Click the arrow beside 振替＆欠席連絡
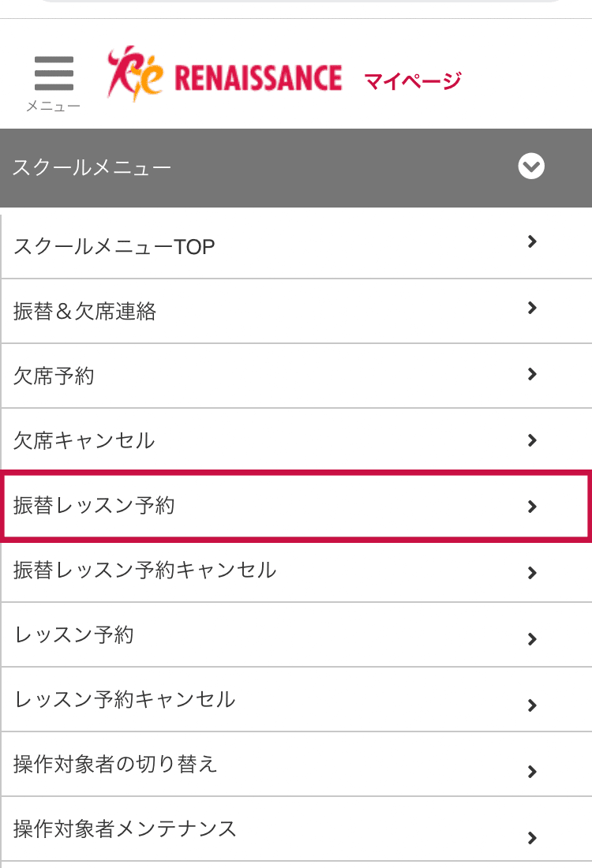 point(532,308)
